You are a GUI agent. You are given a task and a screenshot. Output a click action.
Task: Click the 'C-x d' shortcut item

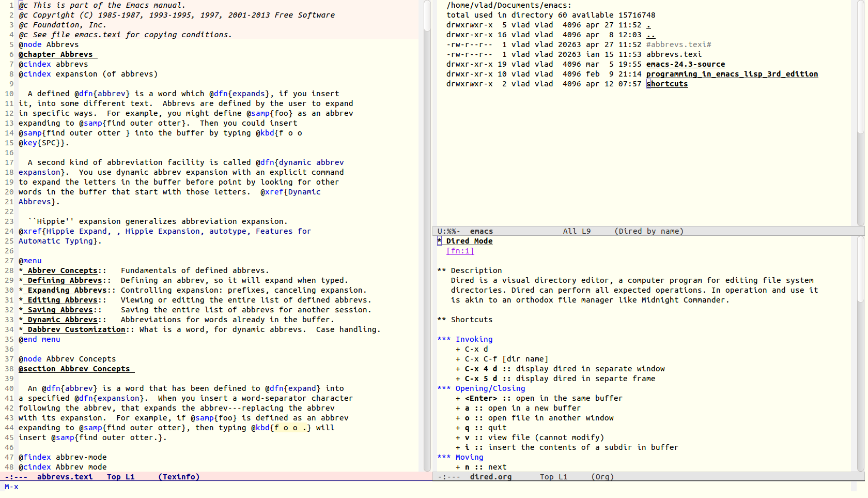[472, 349]
